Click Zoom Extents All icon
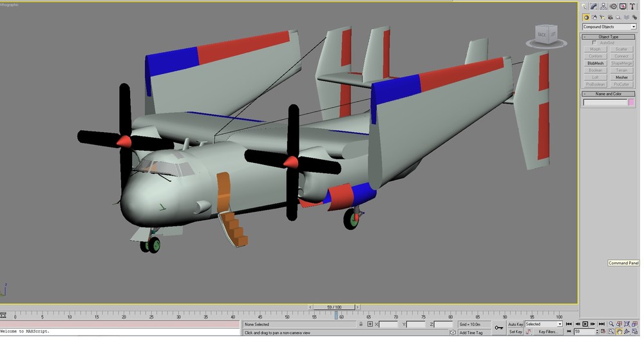The image size is (644, 362). point(635,324)
